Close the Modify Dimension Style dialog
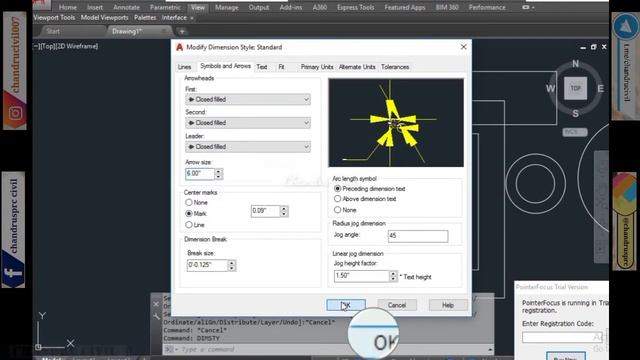 (x=463, y=47)
